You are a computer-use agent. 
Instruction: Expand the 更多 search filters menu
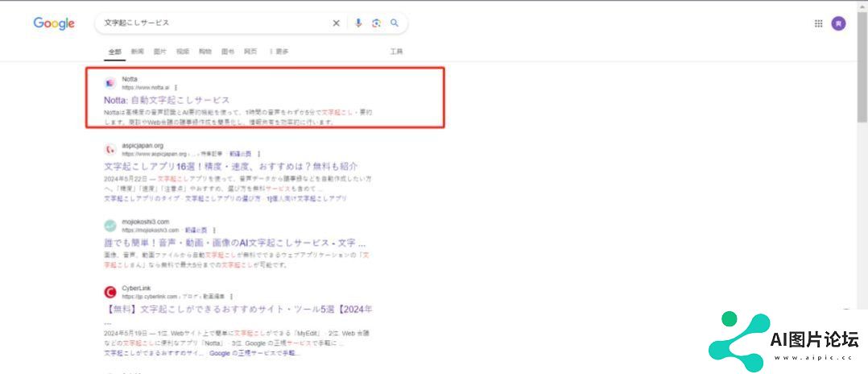pos(279,52)
